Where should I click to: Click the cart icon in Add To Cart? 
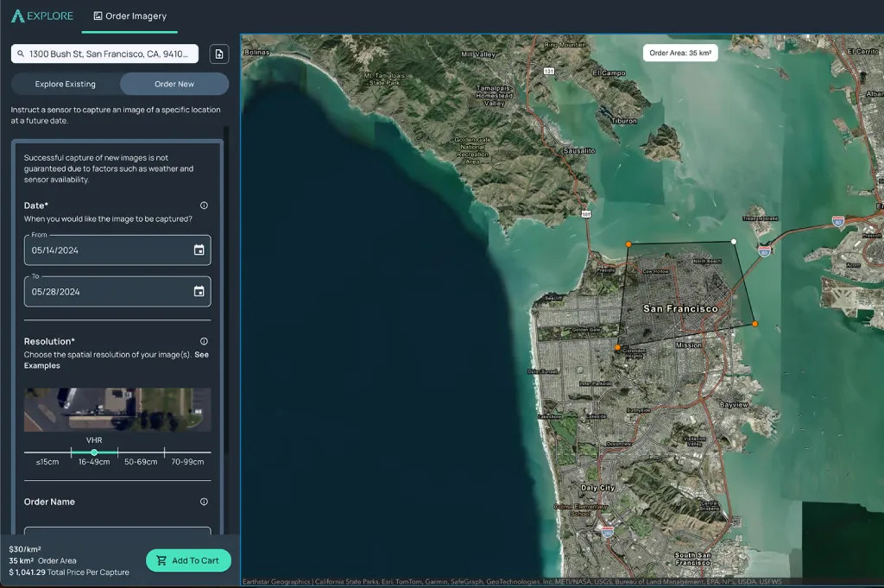161,560
